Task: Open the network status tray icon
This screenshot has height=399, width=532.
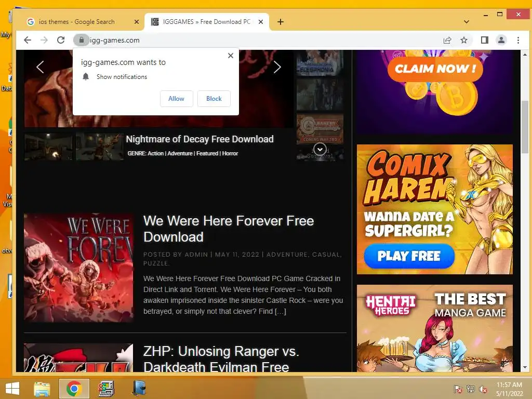Action: coord(471,389)
